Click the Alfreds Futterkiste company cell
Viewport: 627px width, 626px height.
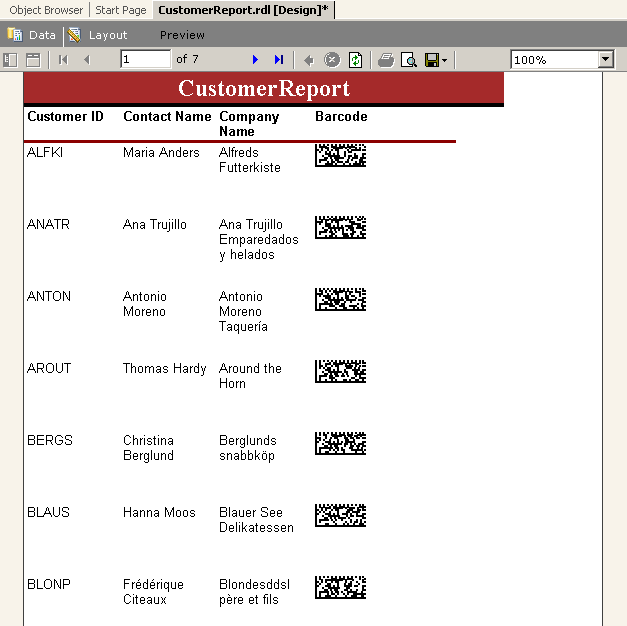[x=250, y=160]
